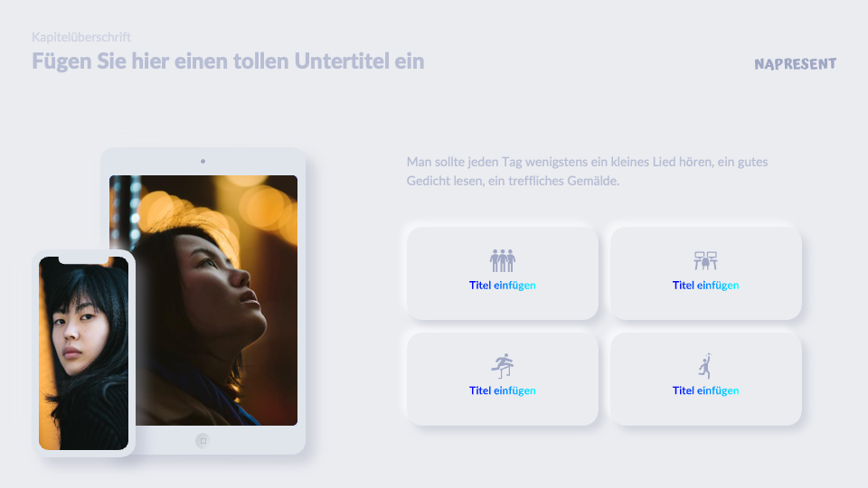This screenshot has height=488, width=868.
Task: Select the bottom-right rounded card
Action: [705, 379]
